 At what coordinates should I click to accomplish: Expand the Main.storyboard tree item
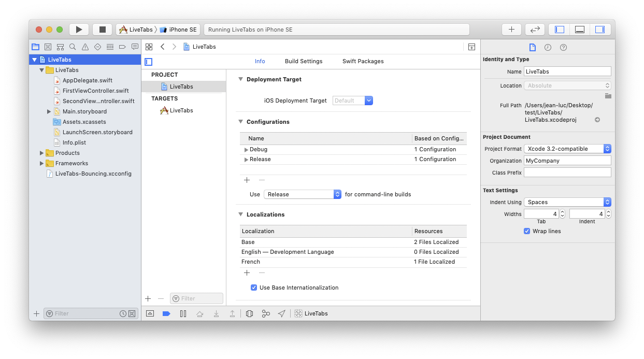click(x=49, y=111)
